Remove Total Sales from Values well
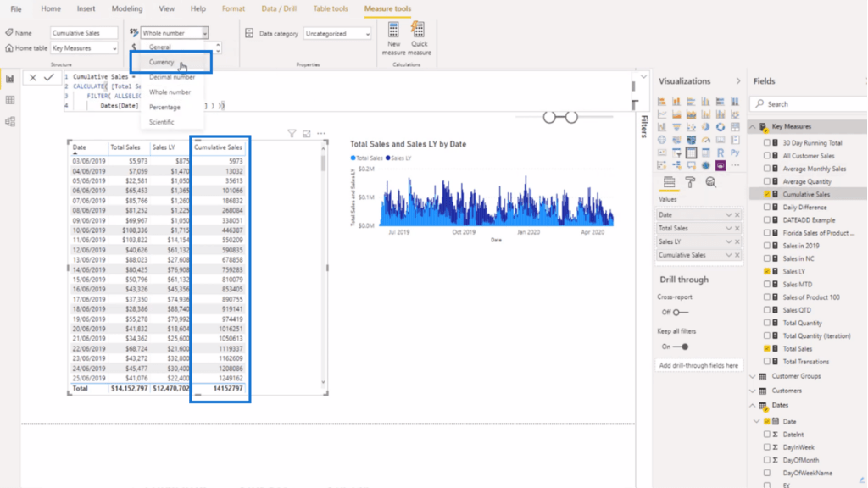Image resolution: width=868 pixels, height=488 pixels. [737, 228]
